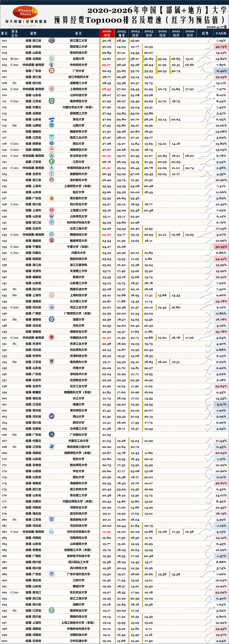Click the 对外经济贸易大学 UIBE emblem
This screenshot has width=229, height=644.
point(52,532)
